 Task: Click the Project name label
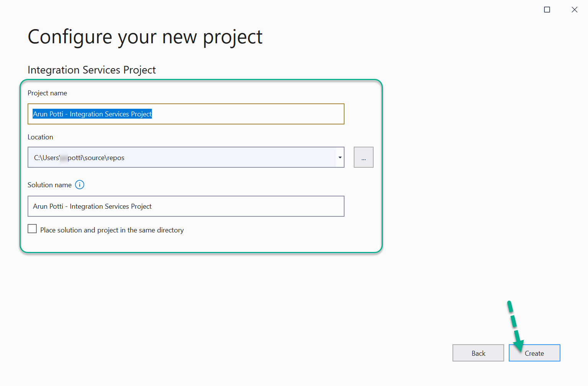pyautogui.click(x=47, y=93)
